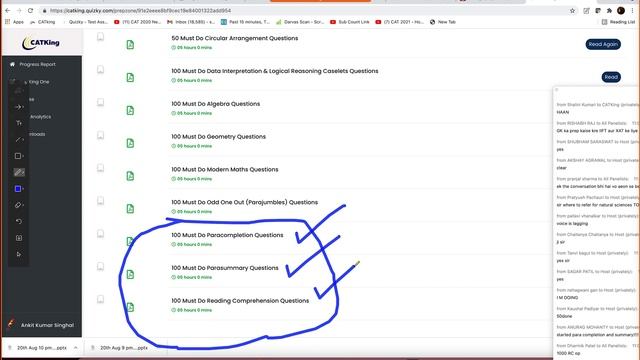The image size is (640, 360).
Task: Expand the 20th Aug 10 pm download menu
Action: pyautogui.click(x=76, y=348)
